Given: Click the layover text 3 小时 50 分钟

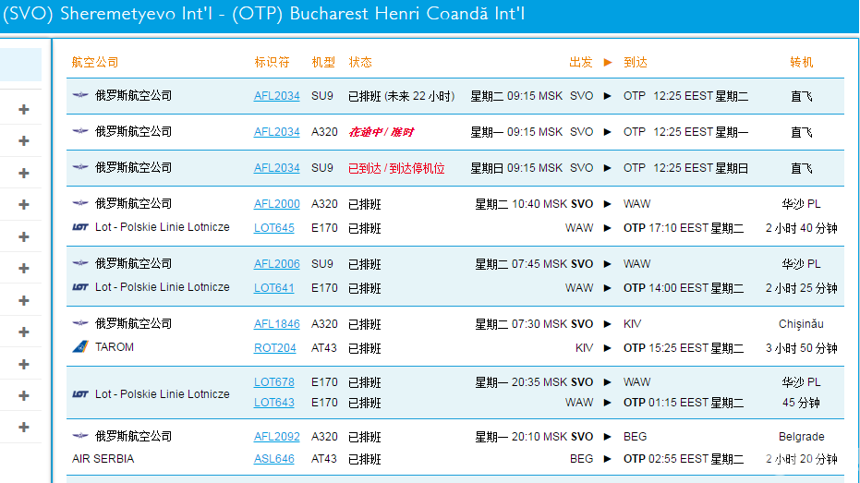Looking at the screenshot, I should (x=801, y=348).
